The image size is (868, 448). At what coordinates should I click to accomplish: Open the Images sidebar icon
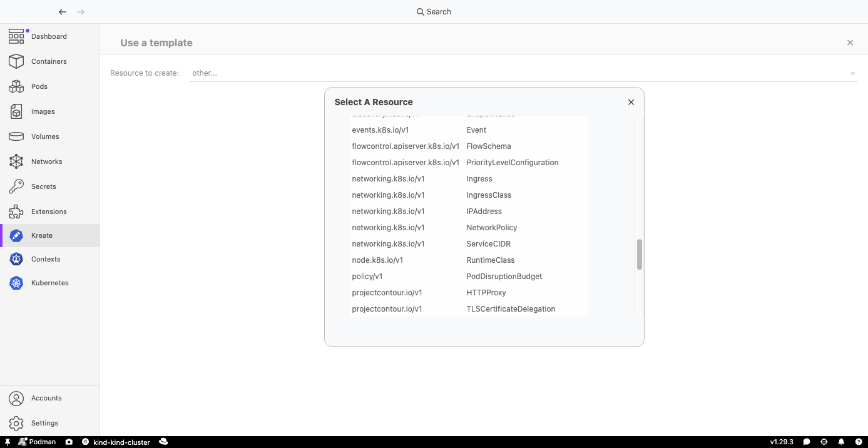pos(16,111)
